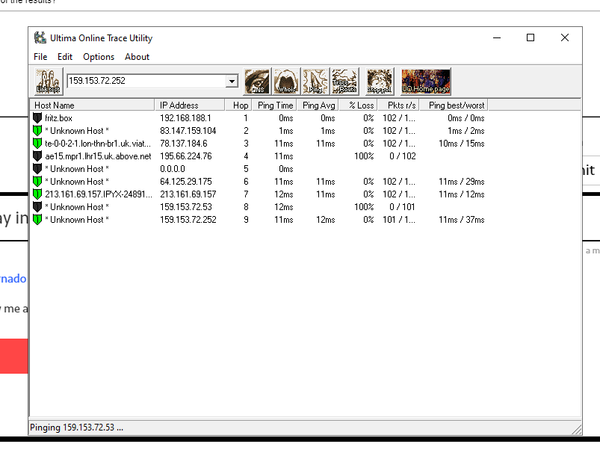Viewport: 600px width, 462px height.
Task: Run the DNS lookup tool
Action: 257,81
